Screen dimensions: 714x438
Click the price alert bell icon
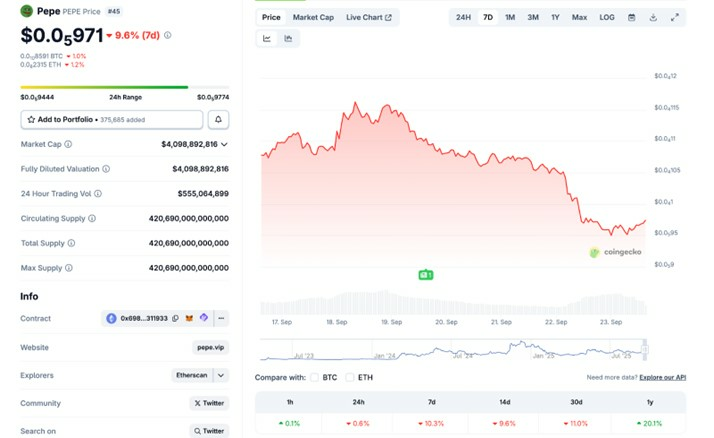[217, 119]
